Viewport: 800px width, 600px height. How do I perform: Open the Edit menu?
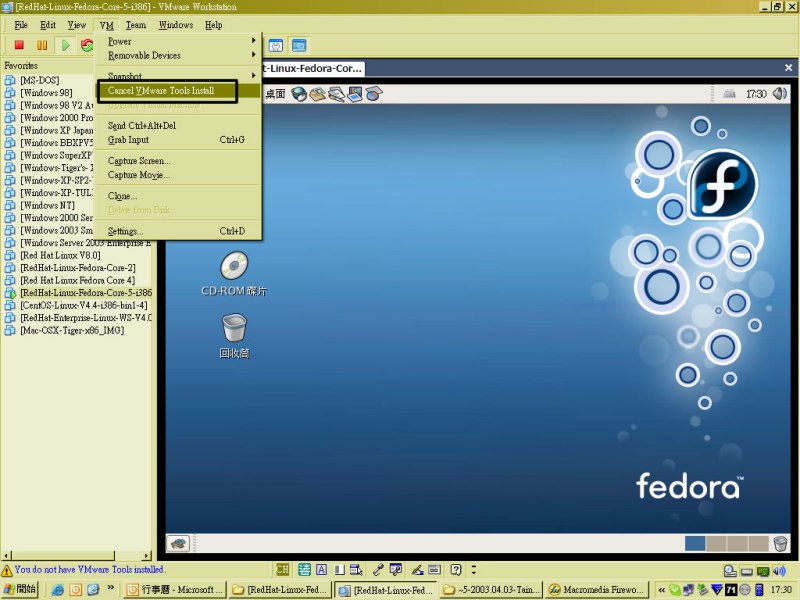coord(48,25)
